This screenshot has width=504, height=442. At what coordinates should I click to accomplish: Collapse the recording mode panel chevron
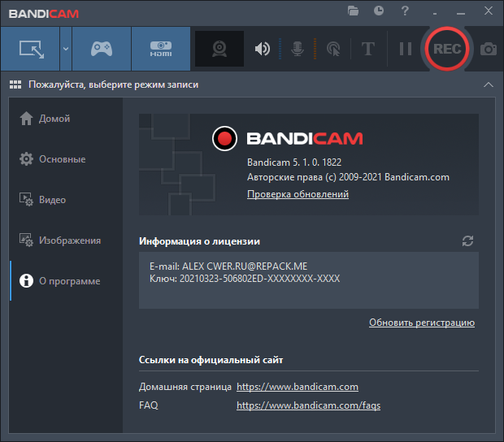(x=489, y=84)
